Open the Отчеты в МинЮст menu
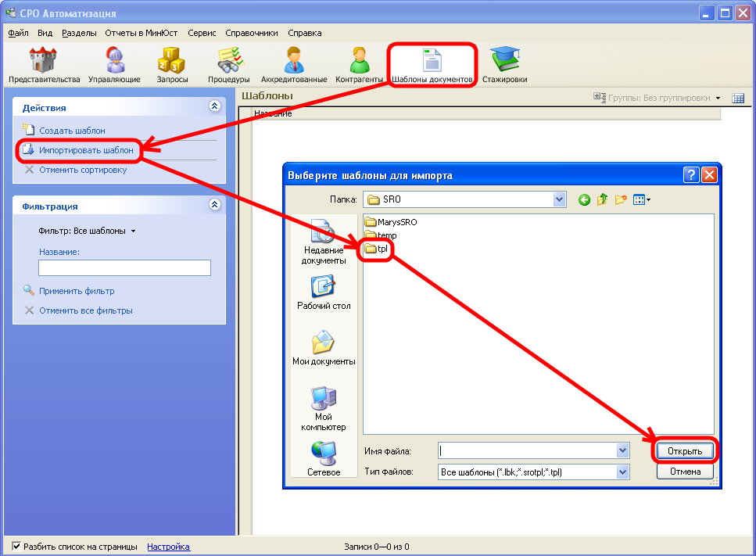 pos(142,33)
